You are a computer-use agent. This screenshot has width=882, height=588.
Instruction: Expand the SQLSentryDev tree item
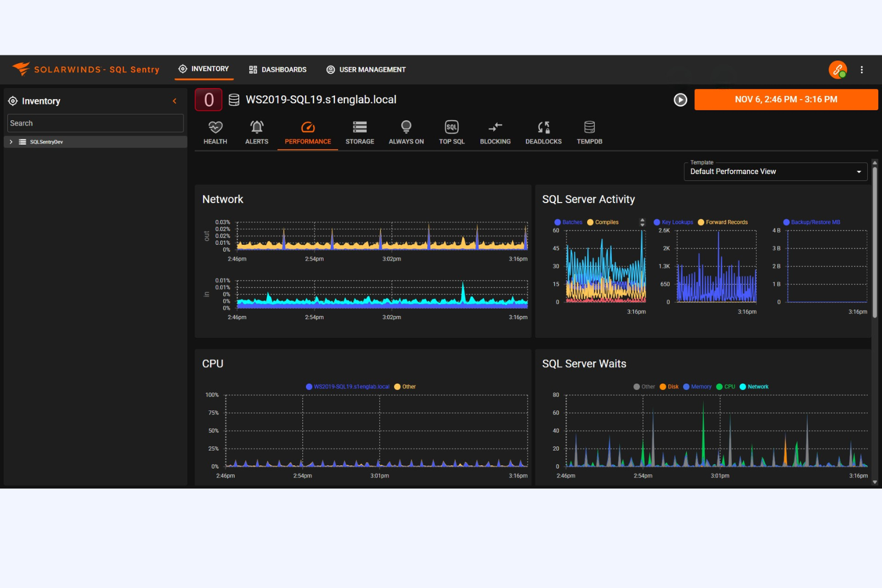pyautogui.click(x=11, y=142)
